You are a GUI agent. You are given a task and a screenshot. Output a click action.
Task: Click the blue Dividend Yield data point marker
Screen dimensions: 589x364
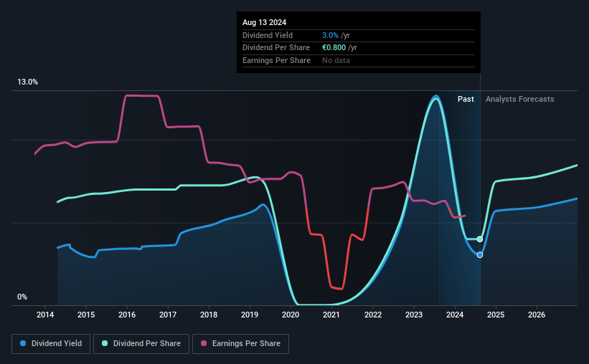pyautogui.click(x=480, y=255)
